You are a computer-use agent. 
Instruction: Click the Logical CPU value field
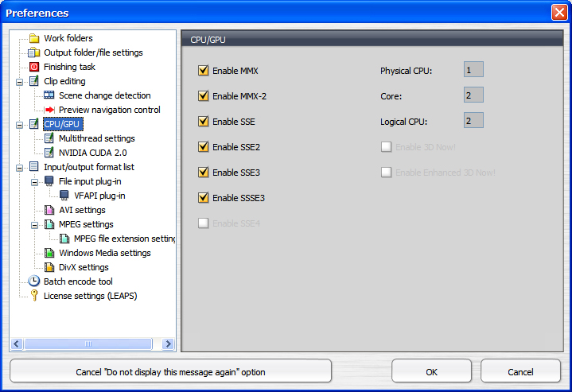(x=473, y=120)
